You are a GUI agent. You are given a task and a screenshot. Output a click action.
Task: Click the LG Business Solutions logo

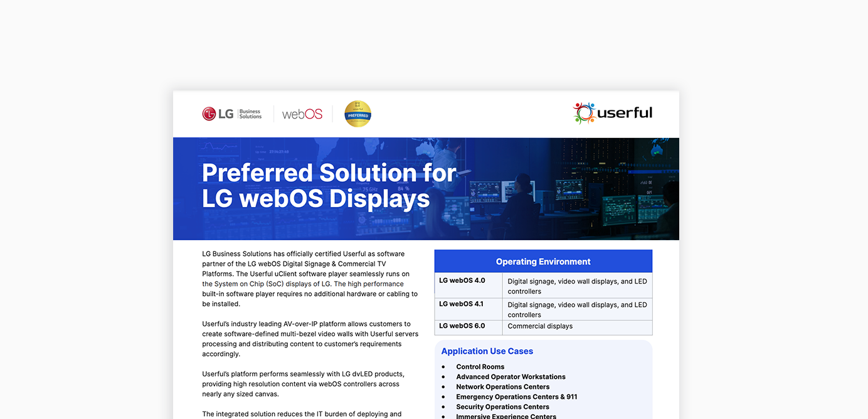click(233, 114)
